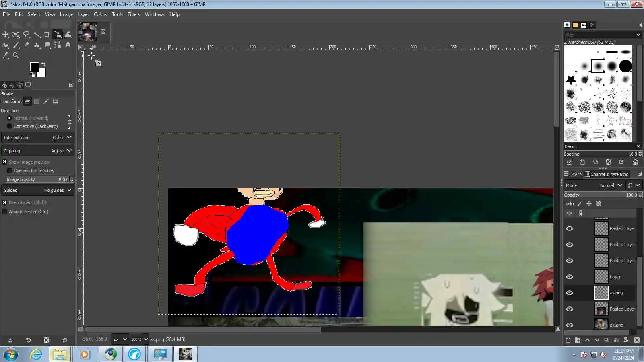Save tool options preset
This screenshot has width=644, height=362.
tap(10, 340)
